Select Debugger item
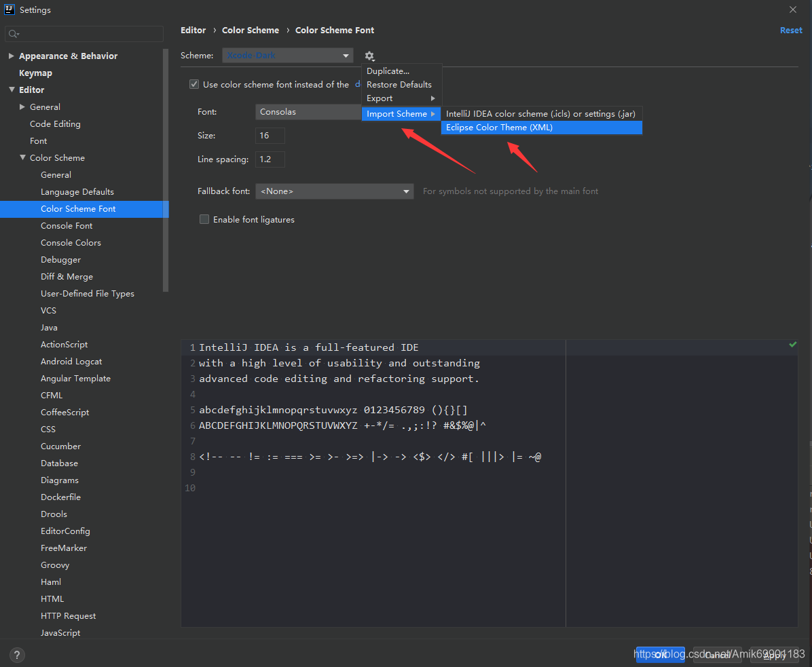This screenshot has width=812, height=667. (60, 260)
